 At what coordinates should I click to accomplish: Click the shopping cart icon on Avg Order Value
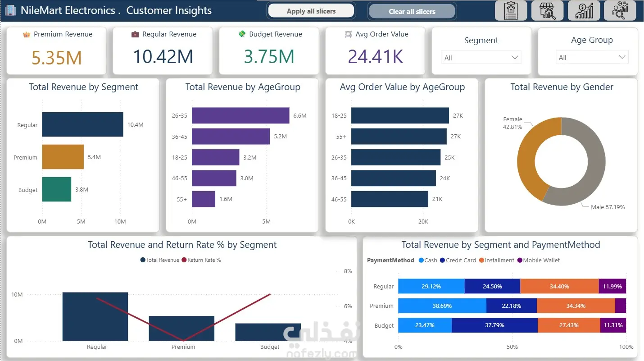pos(348,34)
